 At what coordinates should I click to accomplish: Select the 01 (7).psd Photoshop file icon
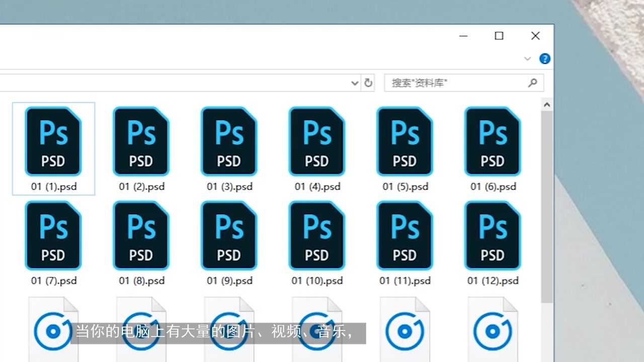pos(53,235)
